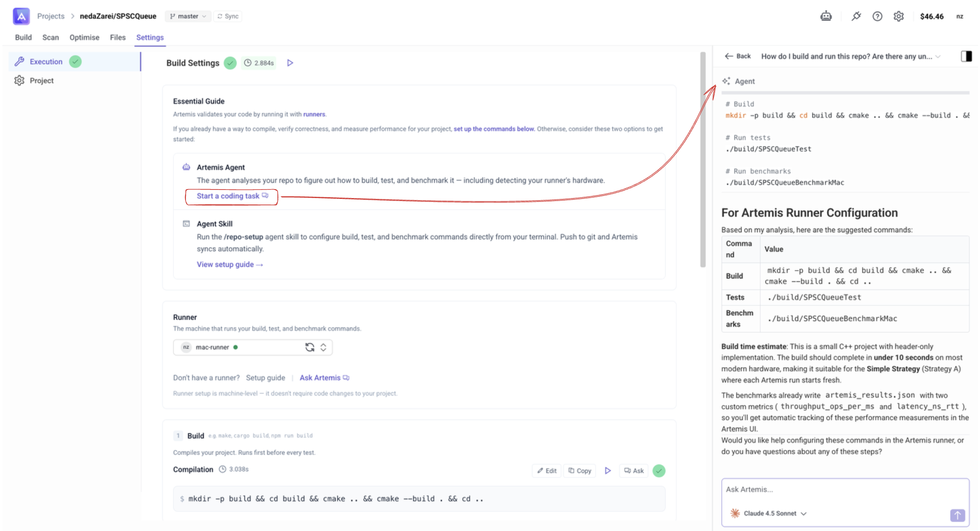The image size is (980, 531).
Task: Click the Ask Artemis message input
Action: [845, 490]
